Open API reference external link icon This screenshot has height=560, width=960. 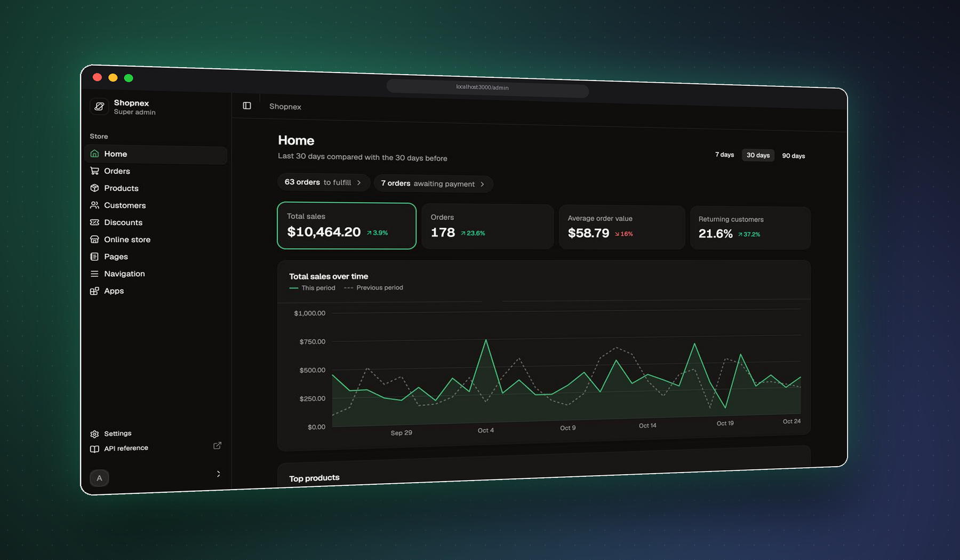coord(217,445)
